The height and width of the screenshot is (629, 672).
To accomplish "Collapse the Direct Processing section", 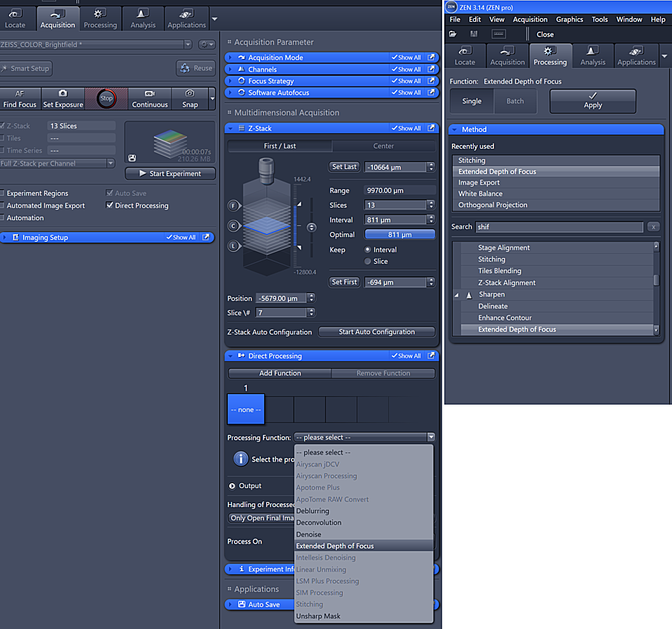I will [231, 356].
